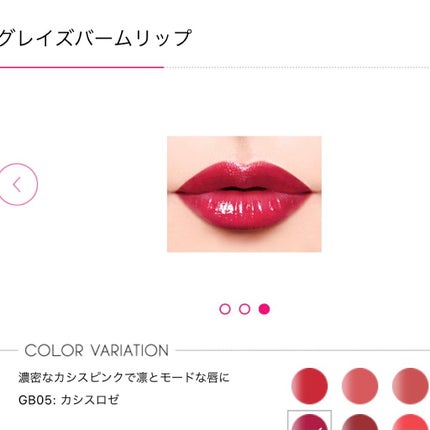
Task: Choose the brownish red color swatch
Action: (360, 422)
